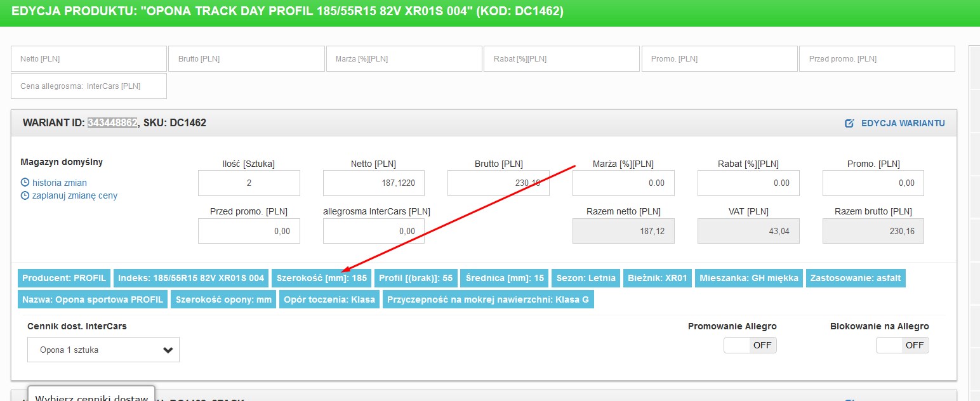
Task: Click the Sezon: Letnia attribute tag
Action: pos(586,278)
